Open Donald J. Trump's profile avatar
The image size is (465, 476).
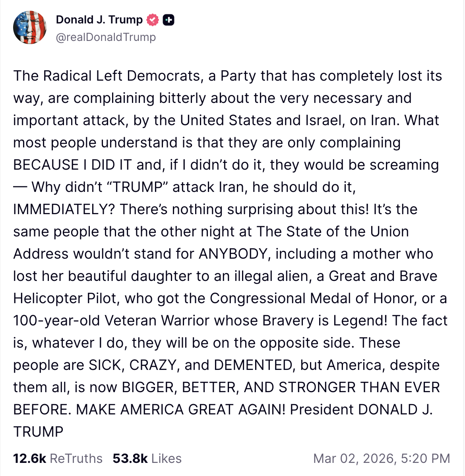[x=30, y=27]
